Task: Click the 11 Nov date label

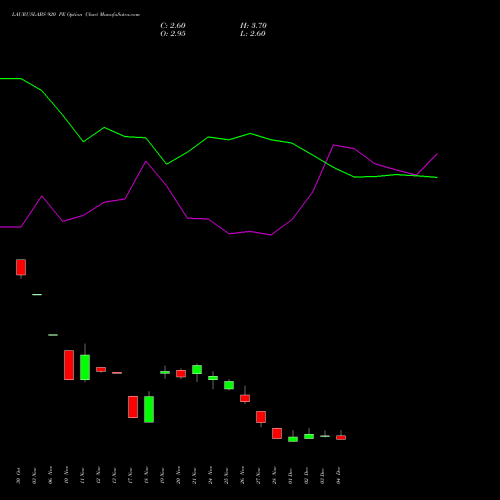Action: tap(82, 476)
